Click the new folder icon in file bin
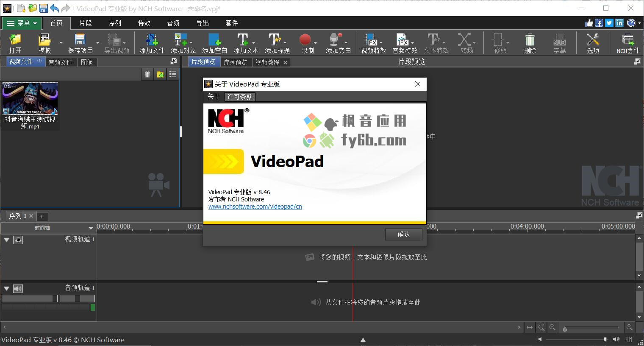Screen dimensions: 644x346 click(x=160, y=74)
